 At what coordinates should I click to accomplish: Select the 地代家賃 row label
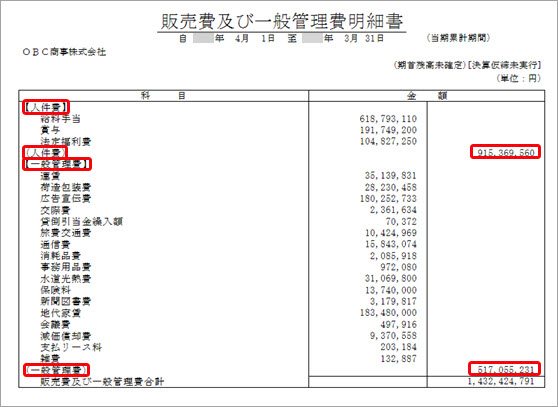(x=60, y=313)
